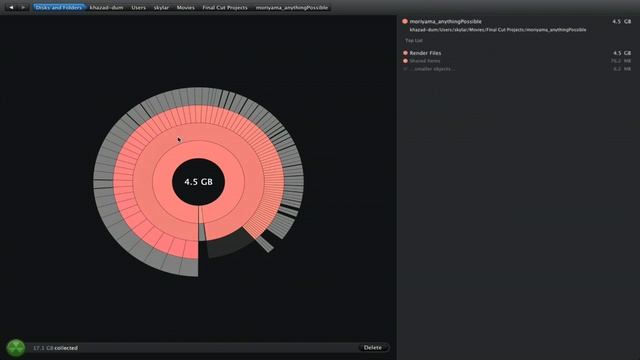640x360 pixels.
Task: Jump to khazad-dum in the breadcrumb
Action: coord(106,7)
